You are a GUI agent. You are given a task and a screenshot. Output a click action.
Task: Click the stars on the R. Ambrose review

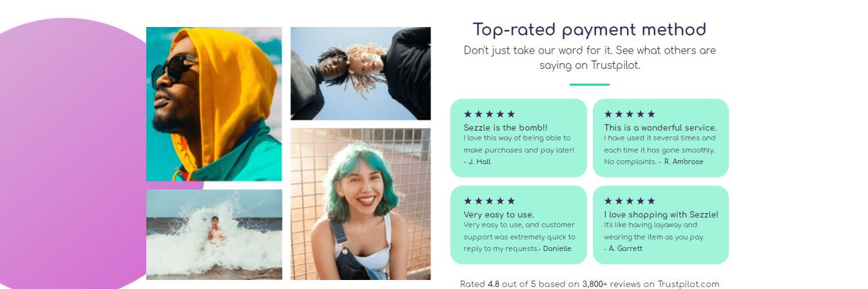(630, 114)
